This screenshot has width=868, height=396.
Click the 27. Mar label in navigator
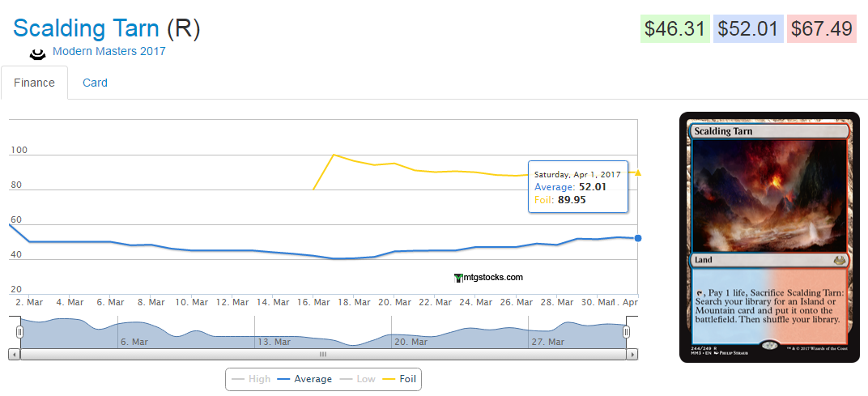click(547, 342)
